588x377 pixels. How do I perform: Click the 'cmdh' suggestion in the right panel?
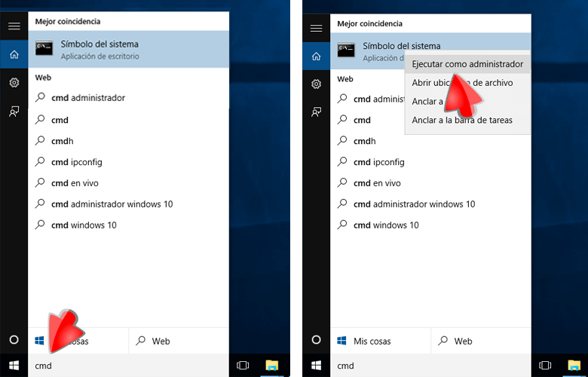pyautogui.click(x=364, y=141)
